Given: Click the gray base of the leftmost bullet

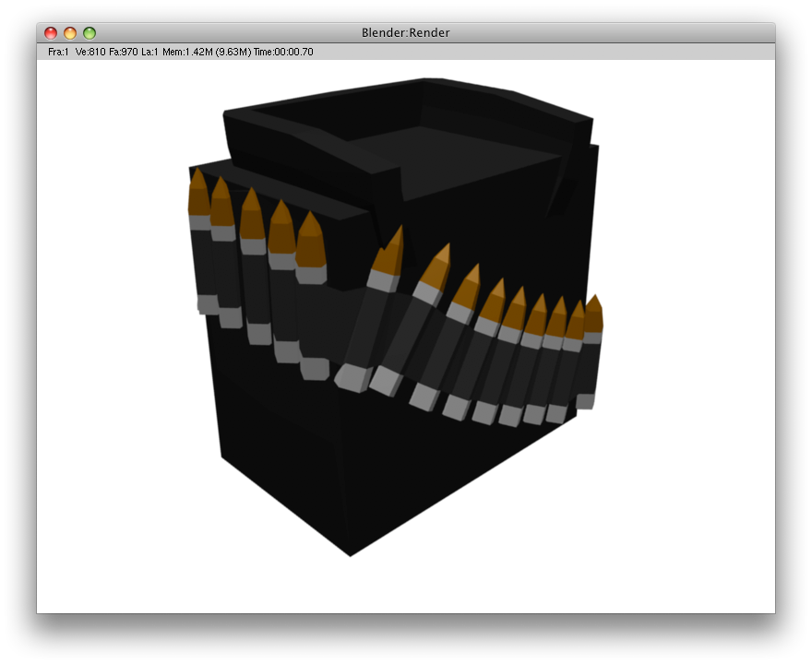Looking at the screenshot, I should pyautogui.click(x=208, y=304).
